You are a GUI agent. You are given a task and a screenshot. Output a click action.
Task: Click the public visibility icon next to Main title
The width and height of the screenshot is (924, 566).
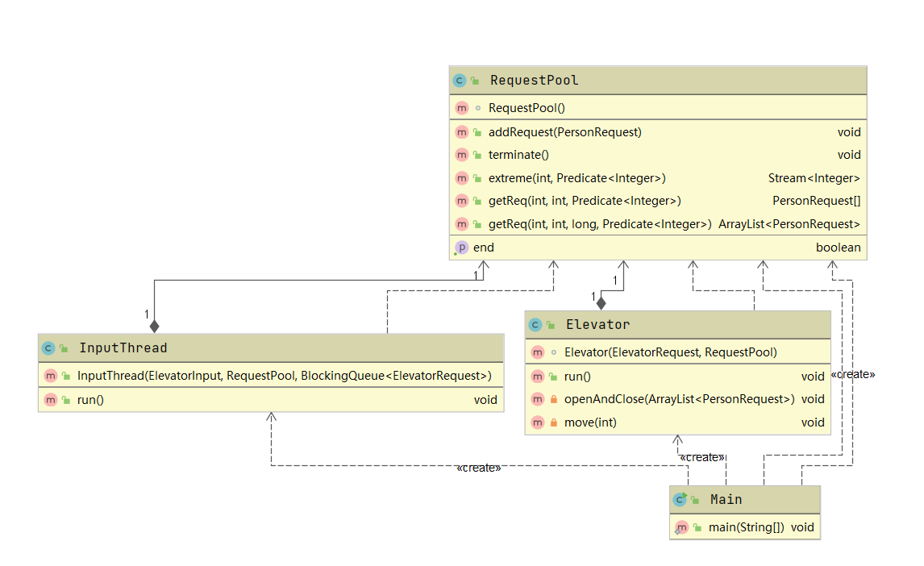(695, 500)
